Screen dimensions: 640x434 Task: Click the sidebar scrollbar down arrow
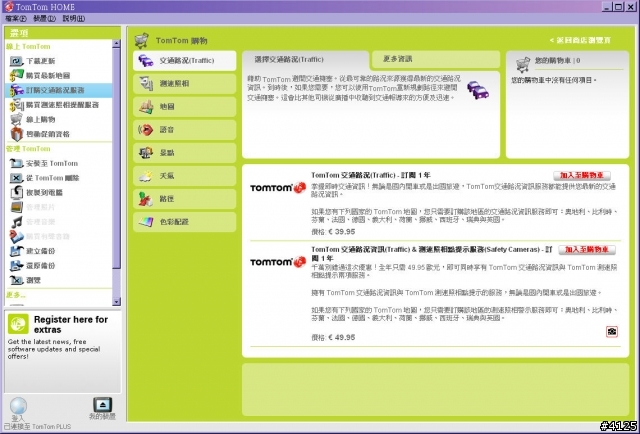(x=116, y=302)
